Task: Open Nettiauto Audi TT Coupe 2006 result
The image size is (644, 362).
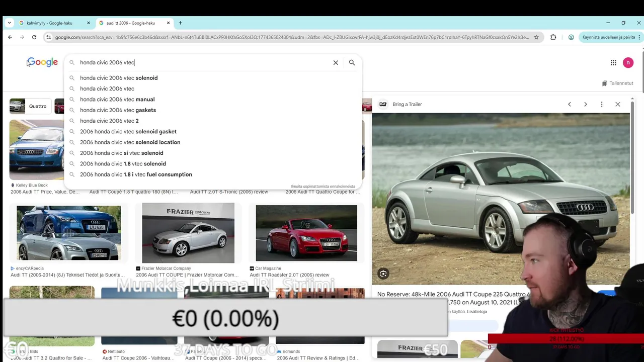Action: pos(138,358)
